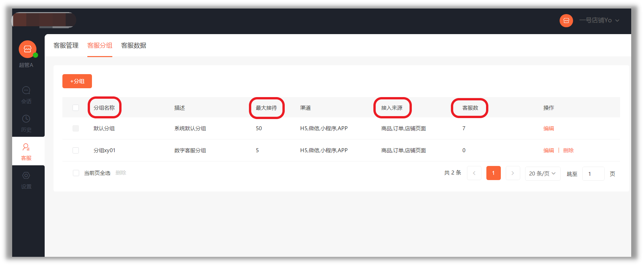Viewport: 644px width, 266px height.
Task: Check the 分组xy01 row checkbox
Action: 76,151
